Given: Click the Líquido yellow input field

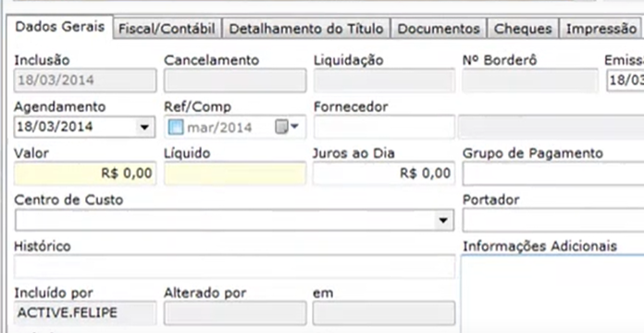Looking at the screenshot, I should [235, 174].
